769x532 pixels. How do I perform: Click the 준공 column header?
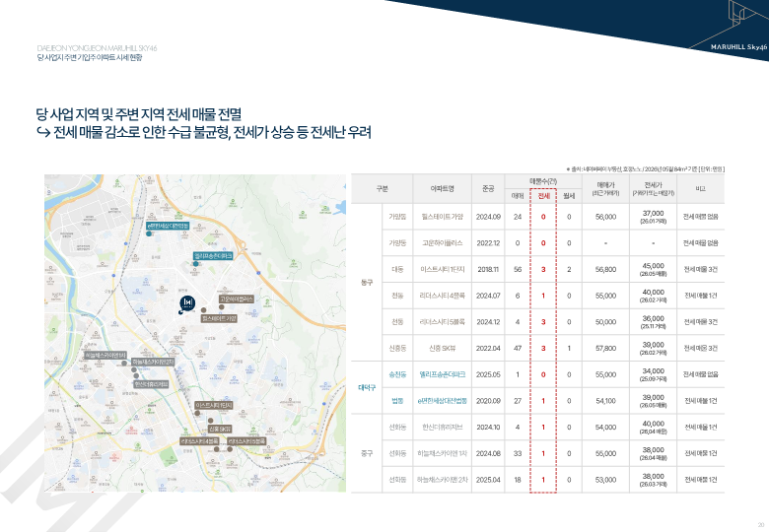[x=488, y=188]
